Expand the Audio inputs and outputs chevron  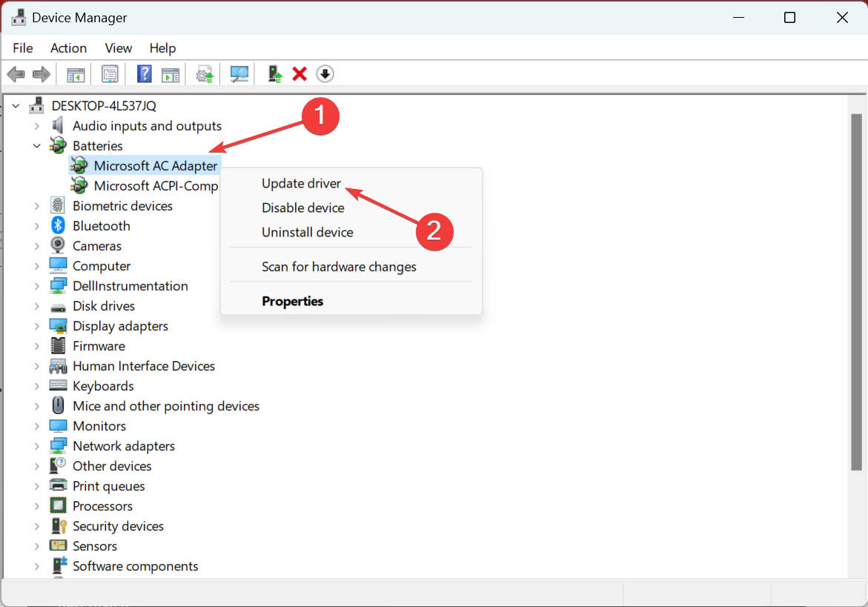point(36,125)
